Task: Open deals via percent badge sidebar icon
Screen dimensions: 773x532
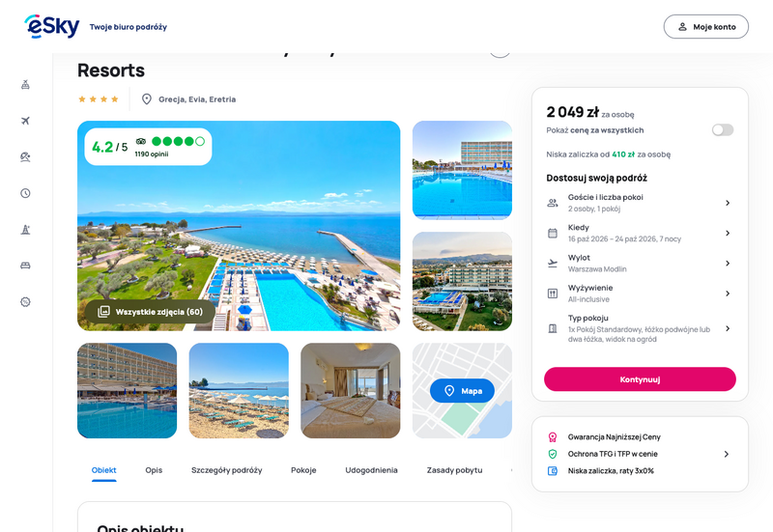Action: pos(25,302)
